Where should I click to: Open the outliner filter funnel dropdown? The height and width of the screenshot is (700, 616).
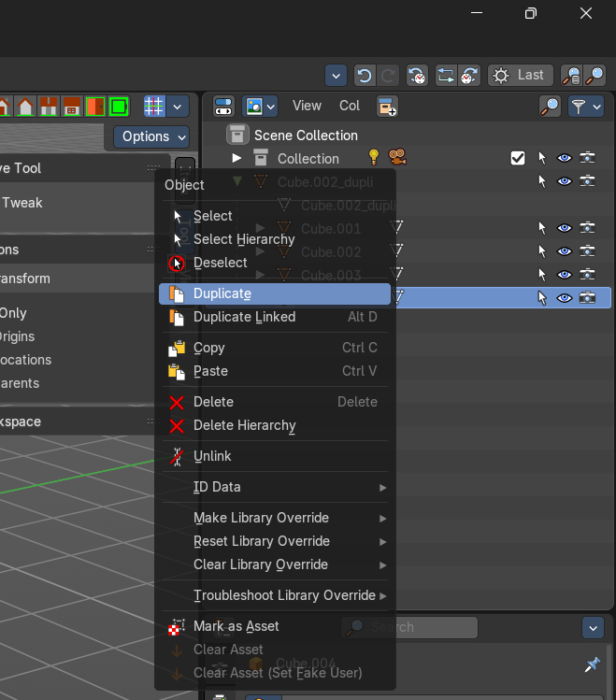586,107
